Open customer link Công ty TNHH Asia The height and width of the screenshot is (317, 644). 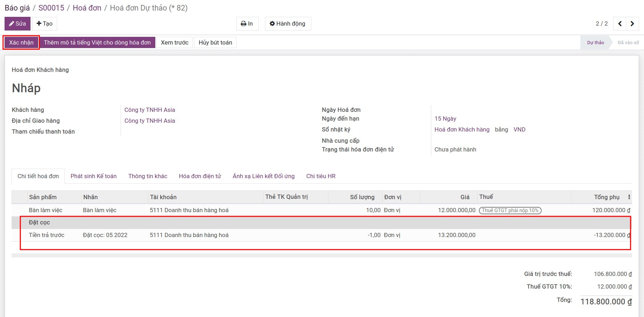(150, 110)
